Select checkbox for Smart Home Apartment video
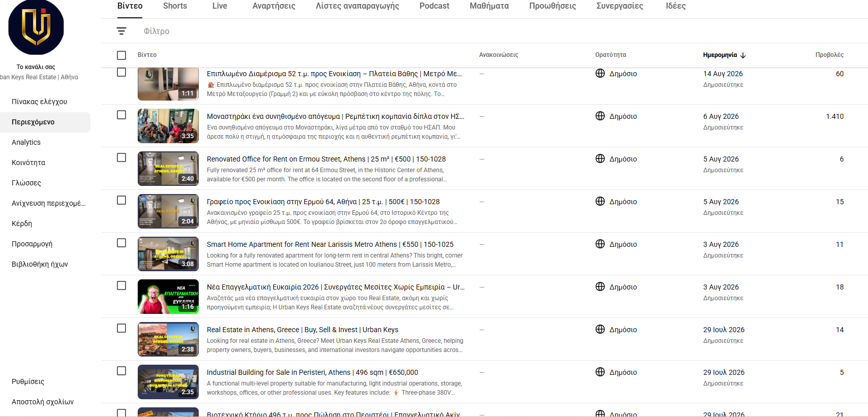 (x=121, y=243)
